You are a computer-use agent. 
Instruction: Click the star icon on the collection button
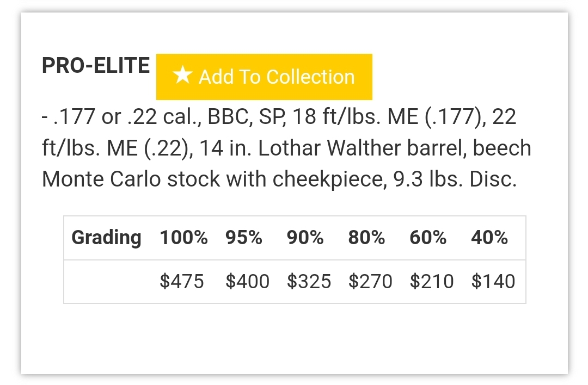182,75
